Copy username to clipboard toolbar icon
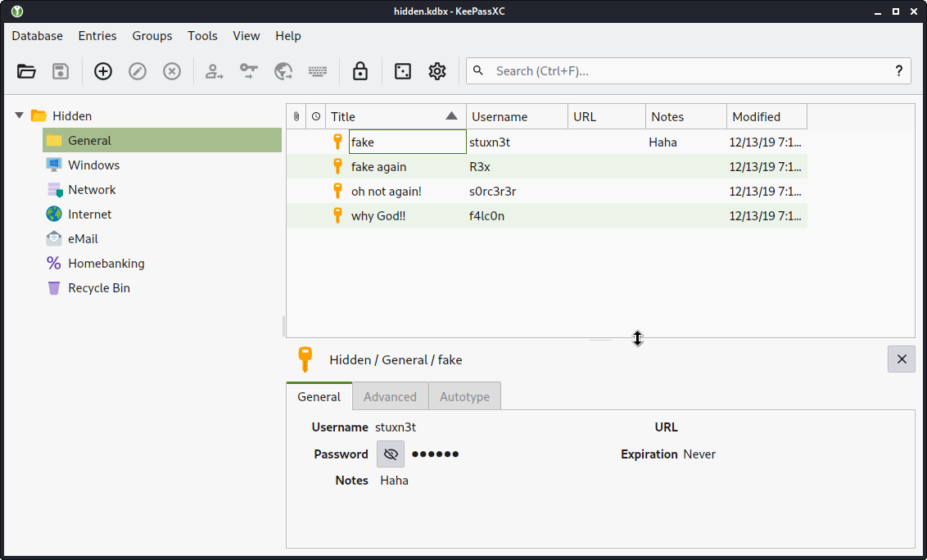The height and width of the screenshot is (560, 927). point(214,71)
